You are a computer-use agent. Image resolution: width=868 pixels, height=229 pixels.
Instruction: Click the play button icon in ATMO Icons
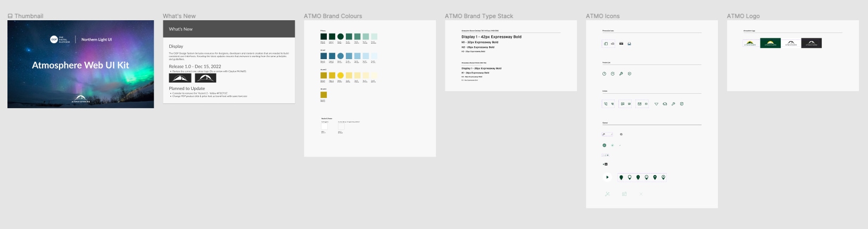pos(607,177)
